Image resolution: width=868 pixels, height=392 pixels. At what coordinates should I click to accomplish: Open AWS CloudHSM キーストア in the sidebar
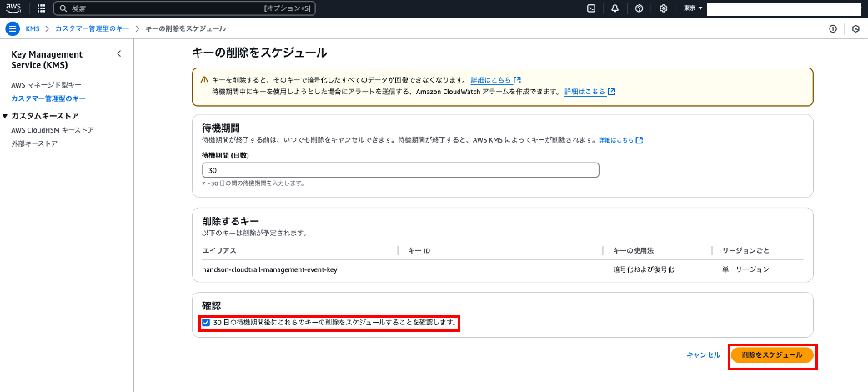(53, 130)
